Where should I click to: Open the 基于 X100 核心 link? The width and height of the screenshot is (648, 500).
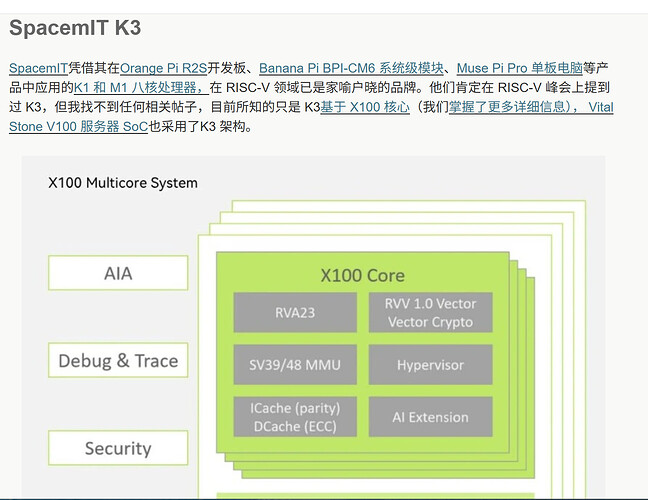coord(365,107)
